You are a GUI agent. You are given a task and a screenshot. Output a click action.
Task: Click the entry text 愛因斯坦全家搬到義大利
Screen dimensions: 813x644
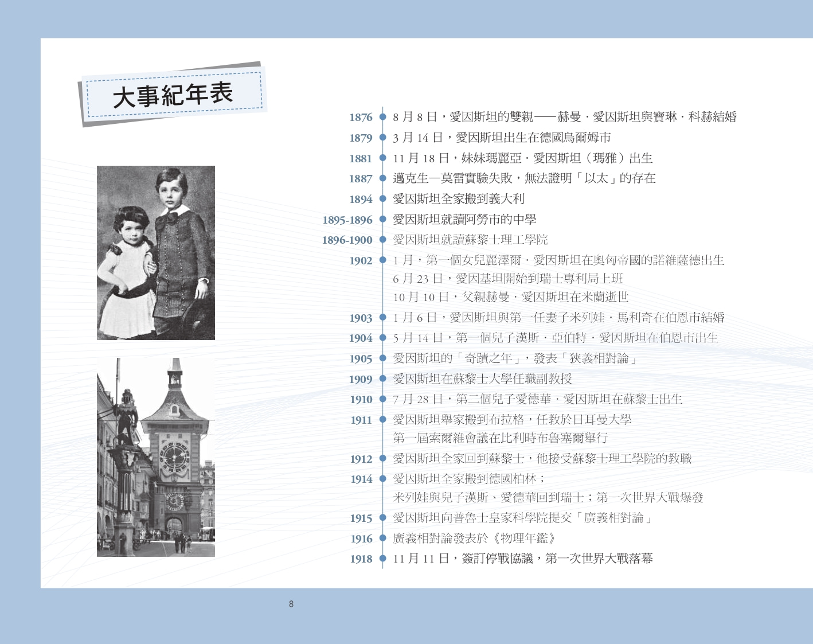coord(459,199)
